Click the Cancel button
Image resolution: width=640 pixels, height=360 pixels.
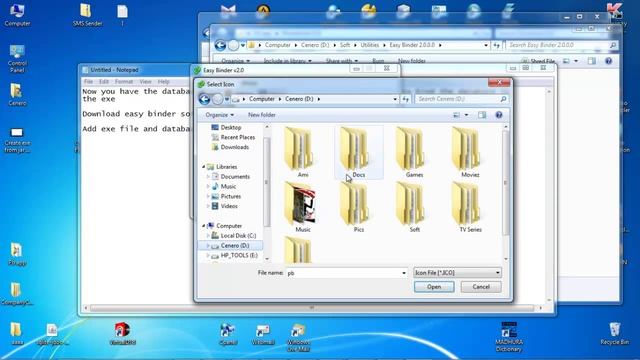[481, 287]
